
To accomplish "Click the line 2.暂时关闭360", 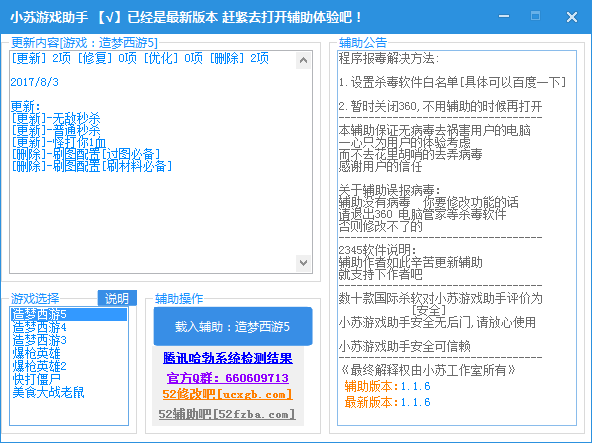I will (x=440, y=106).
